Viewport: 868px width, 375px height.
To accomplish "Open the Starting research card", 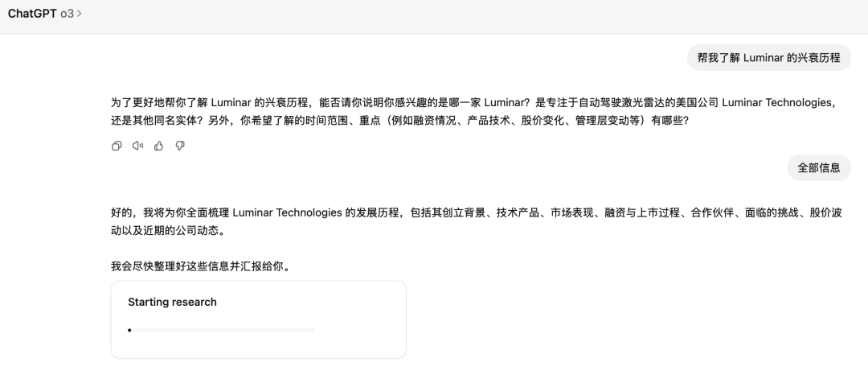I will point(259,319).
